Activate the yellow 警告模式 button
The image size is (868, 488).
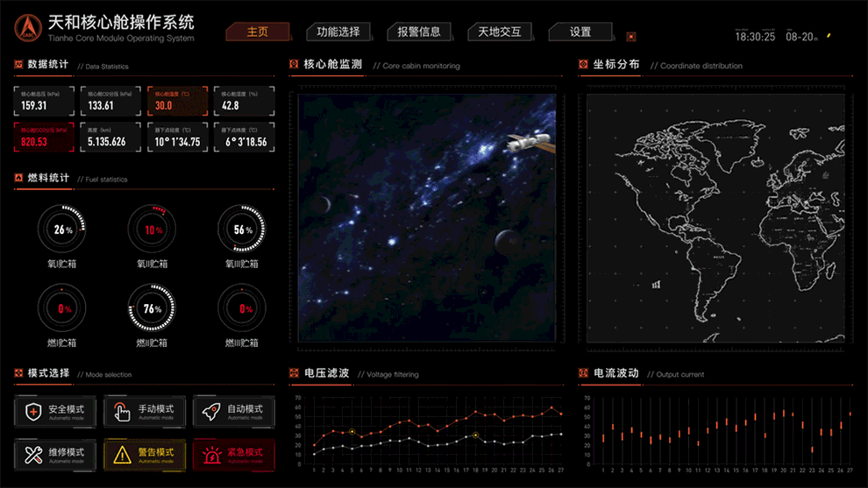145,455
